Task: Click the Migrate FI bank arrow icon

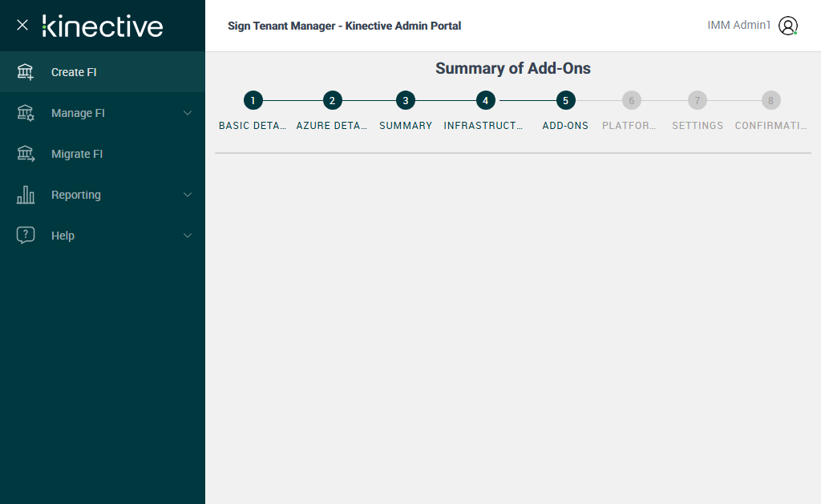Action: 25,153
